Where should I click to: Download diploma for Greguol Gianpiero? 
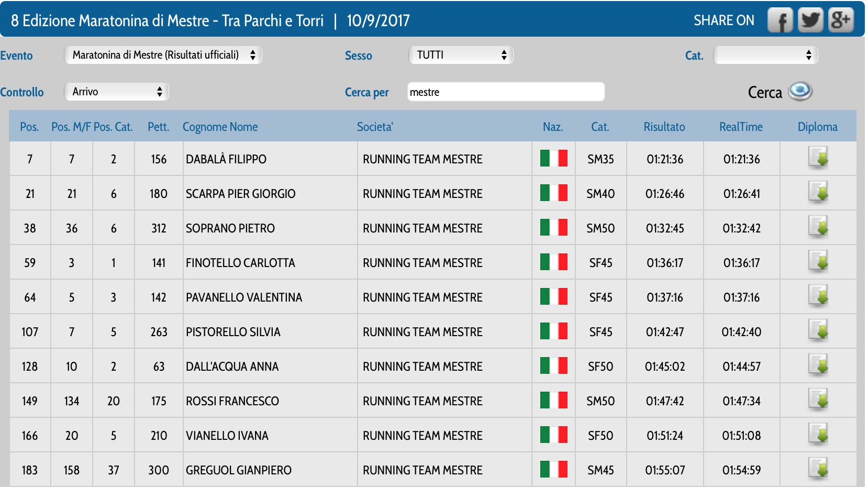(818, 469)
